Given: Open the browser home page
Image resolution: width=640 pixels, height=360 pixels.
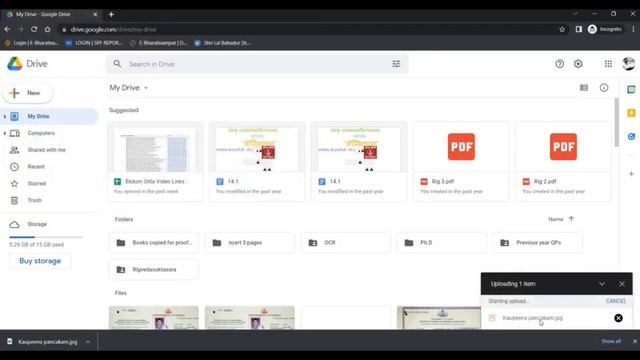Looking at the screenshot, I should click(x=47, y=29).
